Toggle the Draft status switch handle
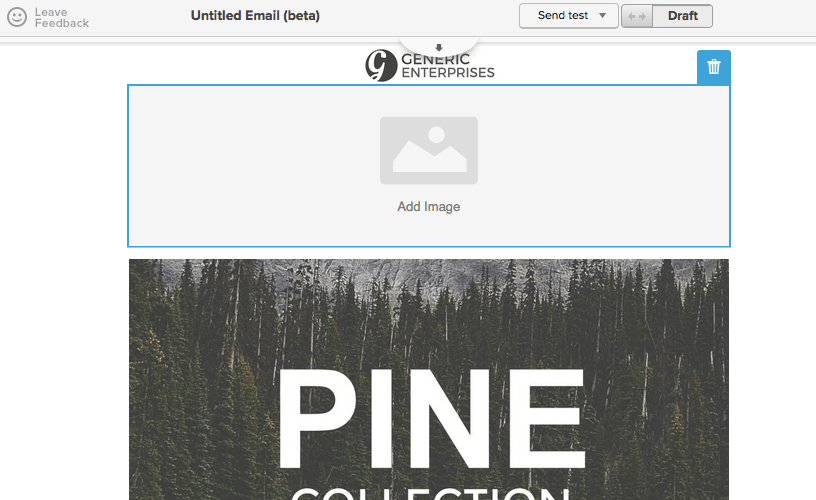The height and width of the screenshot is (500, 816). pos(637,16)
